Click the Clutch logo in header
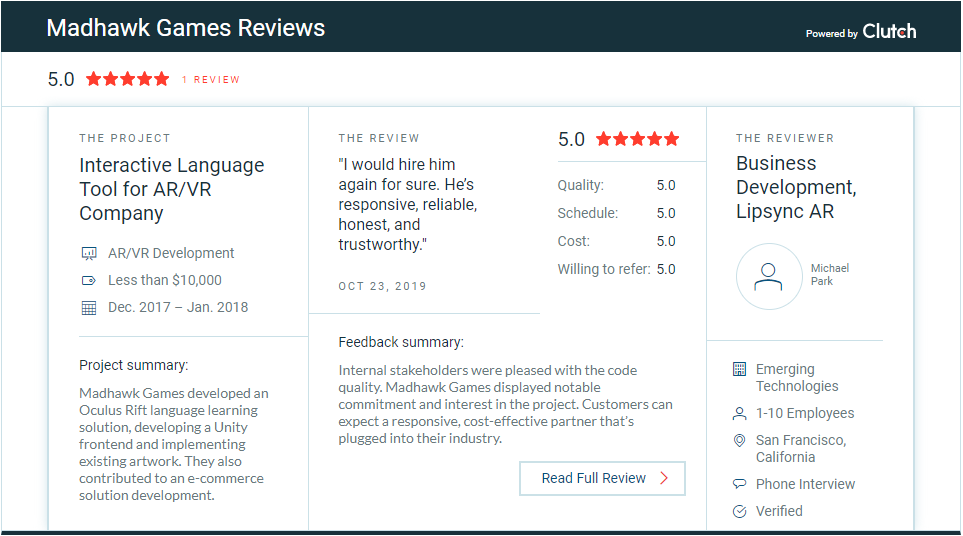Viewport: 963px width, 536px height. tap(888, 31)
